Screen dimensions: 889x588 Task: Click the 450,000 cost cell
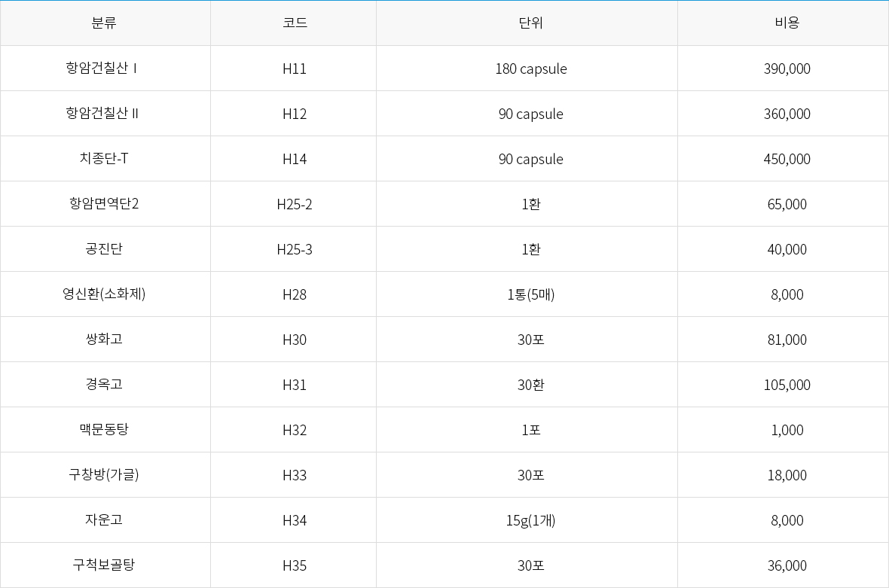pyautogui.click(x=787, y=159)
